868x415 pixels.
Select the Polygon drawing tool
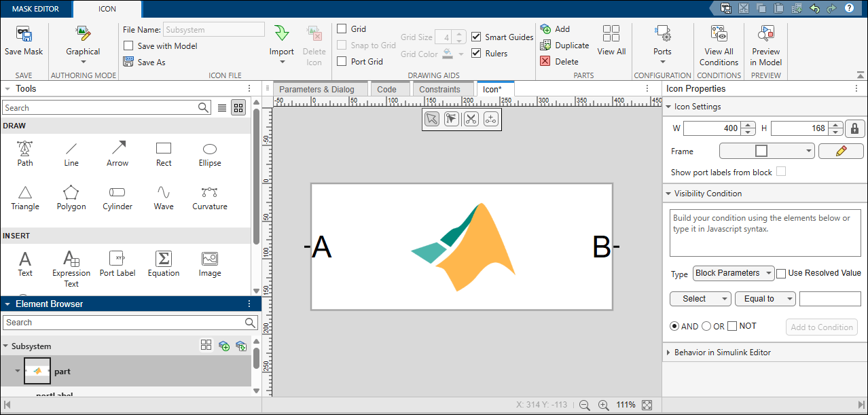pyautogui.click(x=71, y=198)
